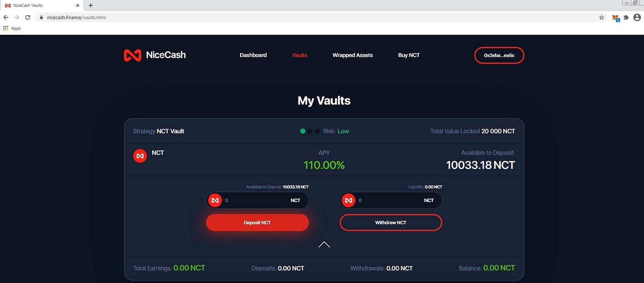Bookmark this page with the star icon

[x=601, y=17]
